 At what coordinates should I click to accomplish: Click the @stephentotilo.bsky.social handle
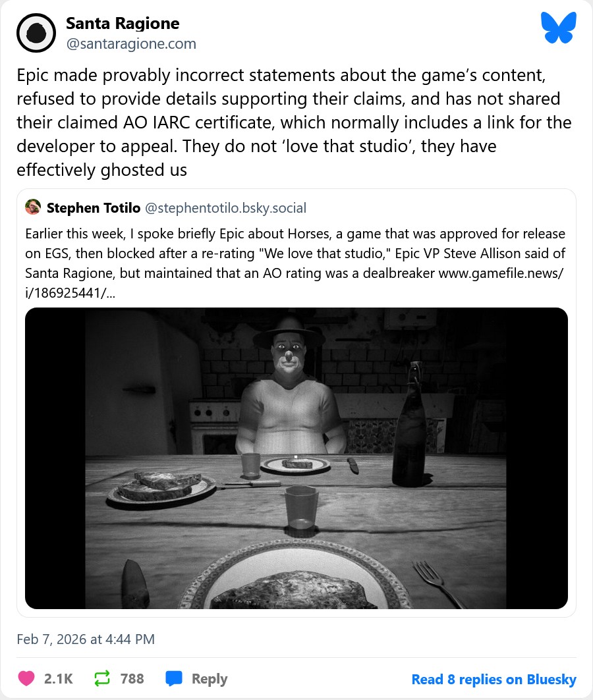225,208
